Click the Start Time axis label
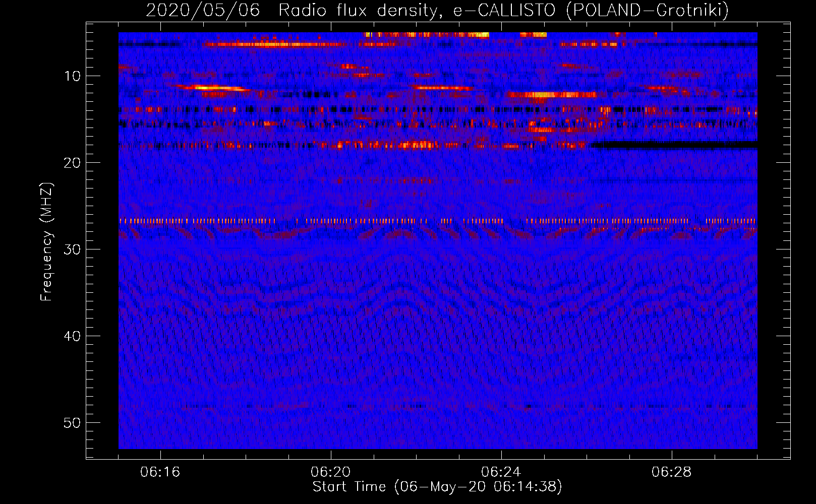The image size is (816, 504). tap(437, 487)
